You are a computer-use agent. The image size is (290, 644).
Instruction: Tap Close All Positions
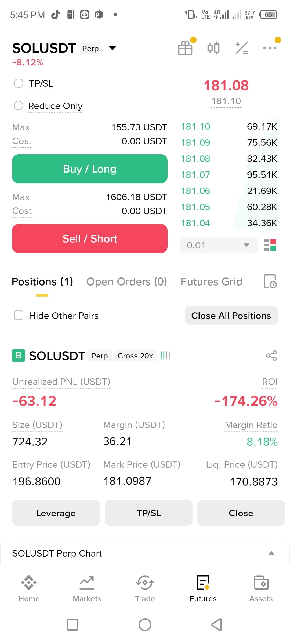(x=231, y=315)
